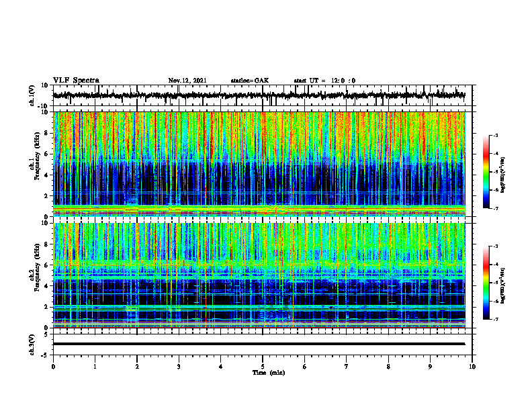Select the "start UT = 12:0 :0" text

coord(324,81)
